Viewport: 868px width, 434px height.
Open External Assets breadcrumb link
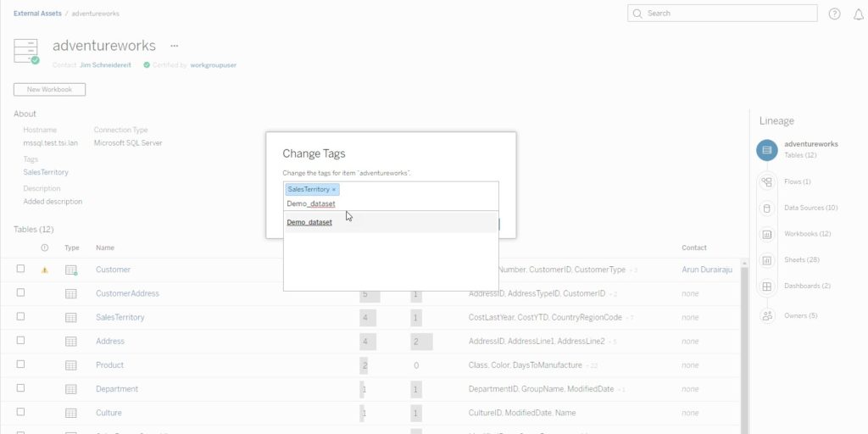point(37,14)
